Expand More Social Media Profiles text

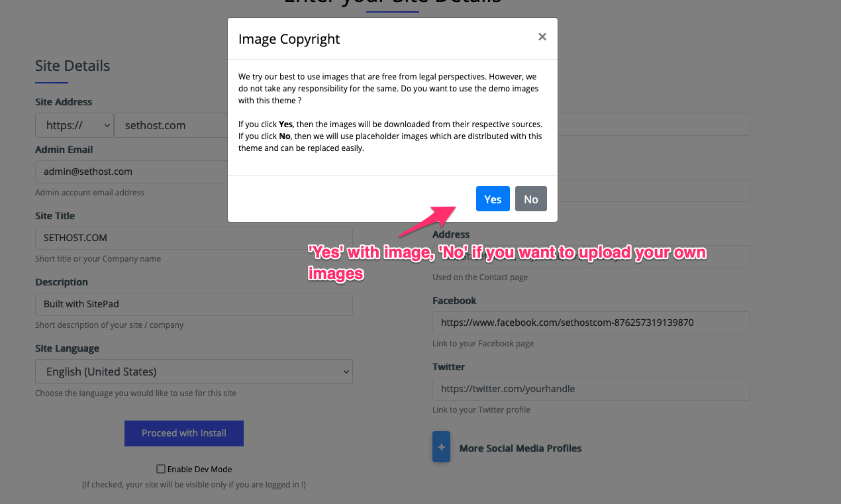[x=520, y=448]
